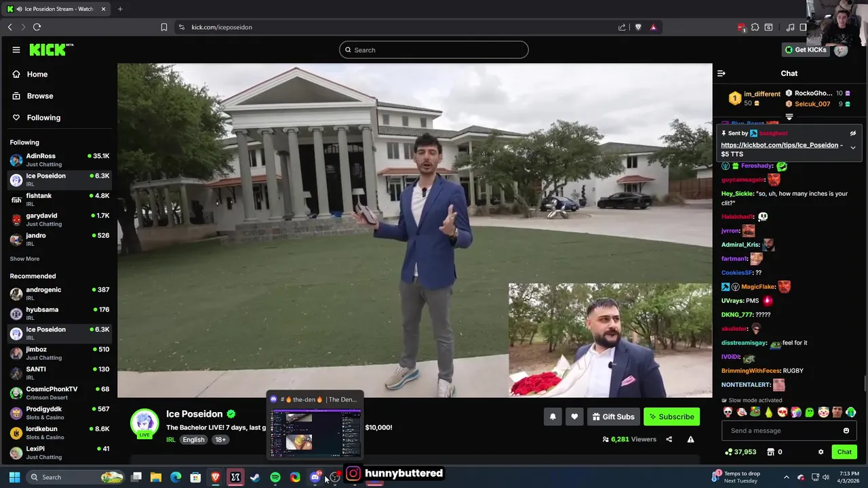Open the browser extensions puzzle icon

[755, 27]
